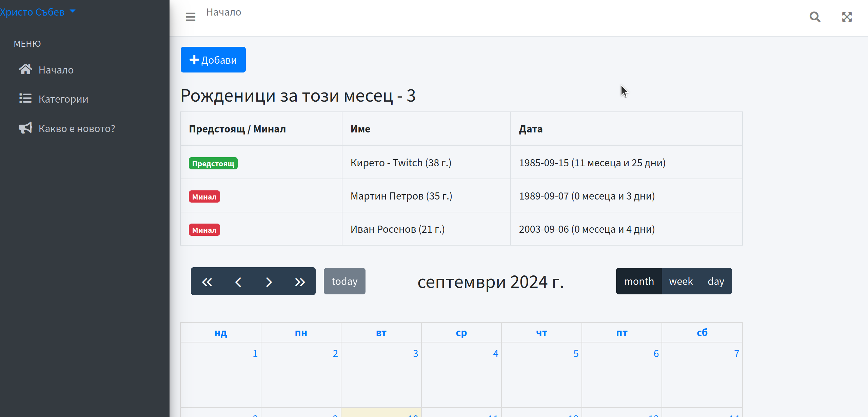Open Какво е новото? in the sidebar
868x417 pixels.
coord(77,128)
